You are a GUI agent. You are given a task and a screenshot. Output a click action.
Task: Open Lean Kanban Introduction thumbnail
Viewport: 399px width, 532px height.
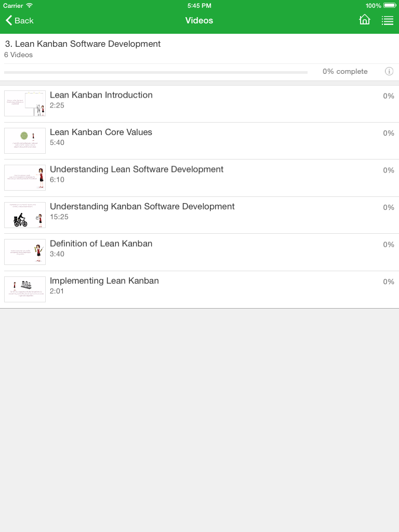[25, 103]
